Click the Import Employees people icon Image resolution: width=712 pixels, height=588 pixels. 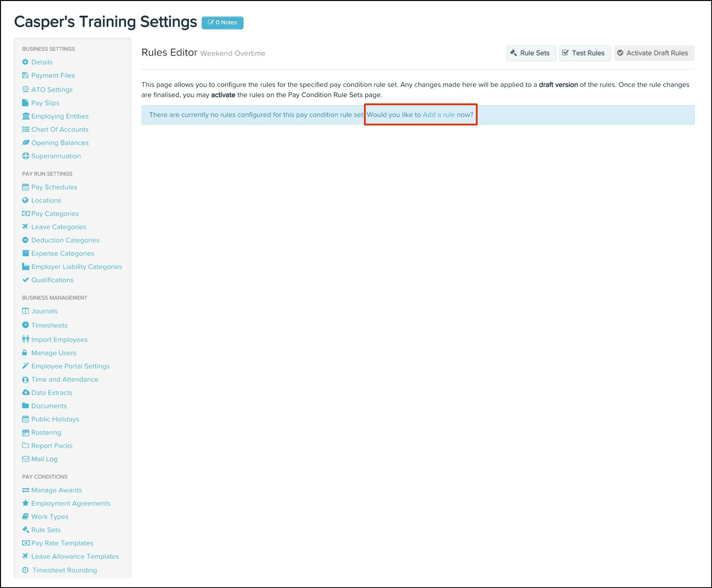tap(25, 339)
